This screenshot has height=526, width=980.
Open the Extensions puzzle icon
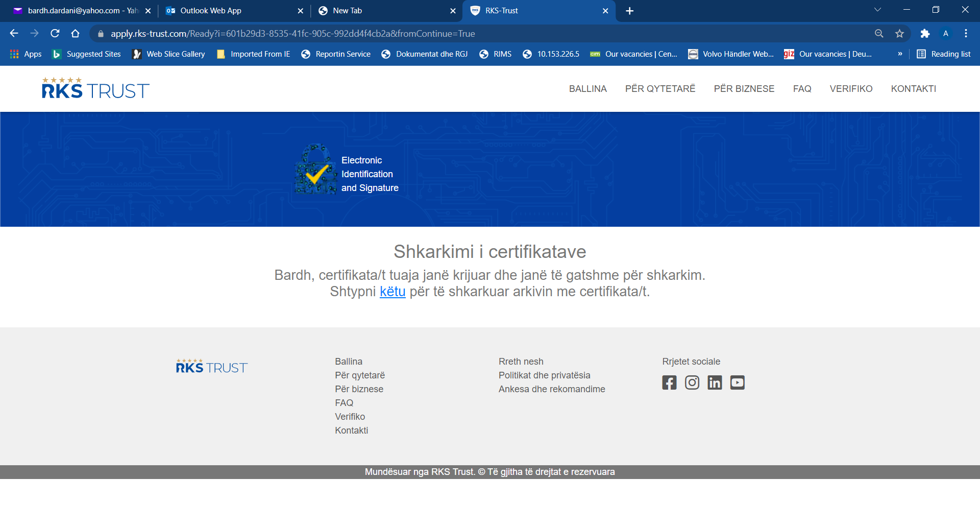click(925, 33)
